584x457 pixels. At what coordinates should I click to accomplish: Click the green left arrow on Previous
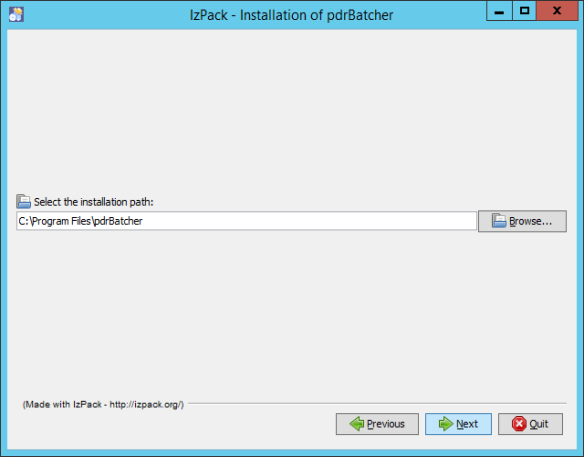click(356, 424)
